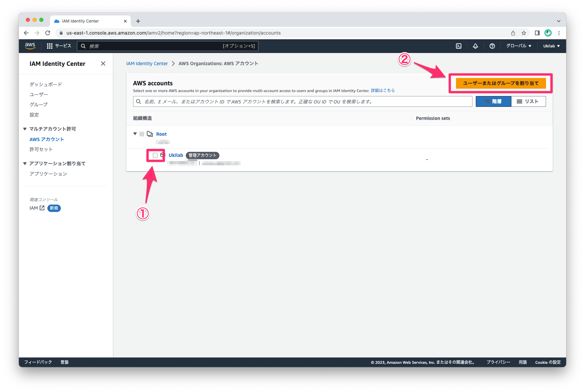Click the browser address bar URL
The width and height of the screenshot is (585, 392).
click(x=173, y=33)
